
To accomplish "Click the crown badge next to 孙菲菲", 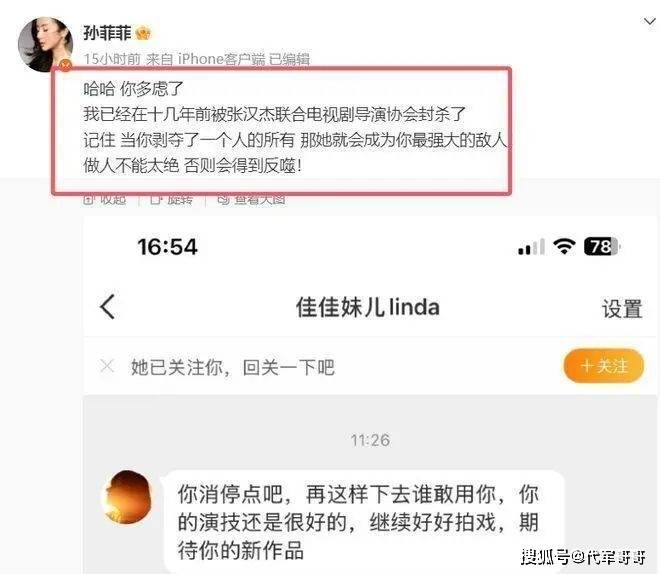I will click(x=143, y=33).
